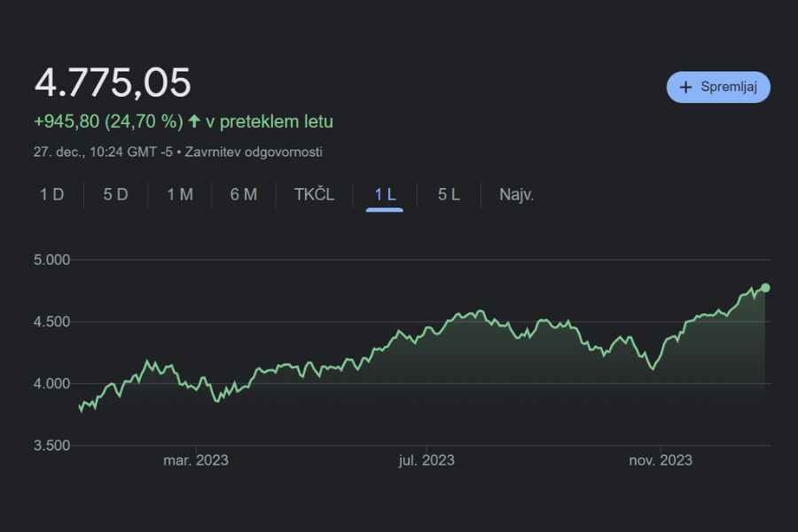798x532 pixels.
Task: Switch to the 1 D time range
Action: tap(51, 194)
